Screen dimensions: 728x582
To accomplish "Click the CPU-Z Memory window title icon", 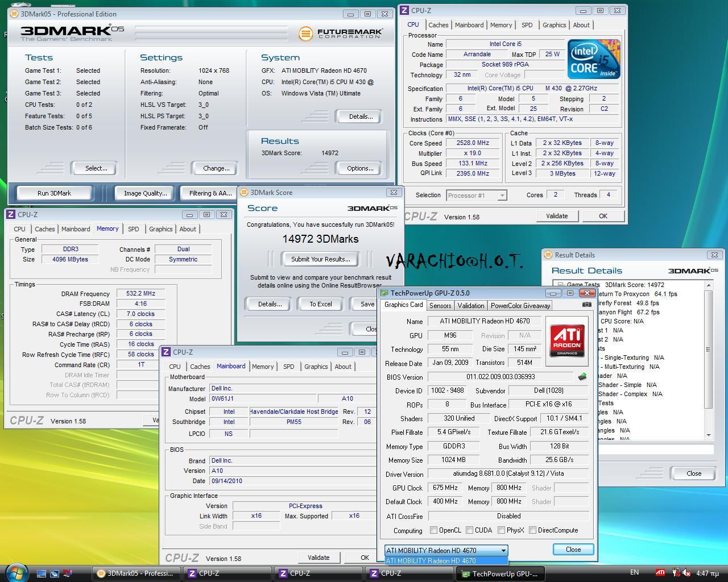I will (x=11, y=215).
